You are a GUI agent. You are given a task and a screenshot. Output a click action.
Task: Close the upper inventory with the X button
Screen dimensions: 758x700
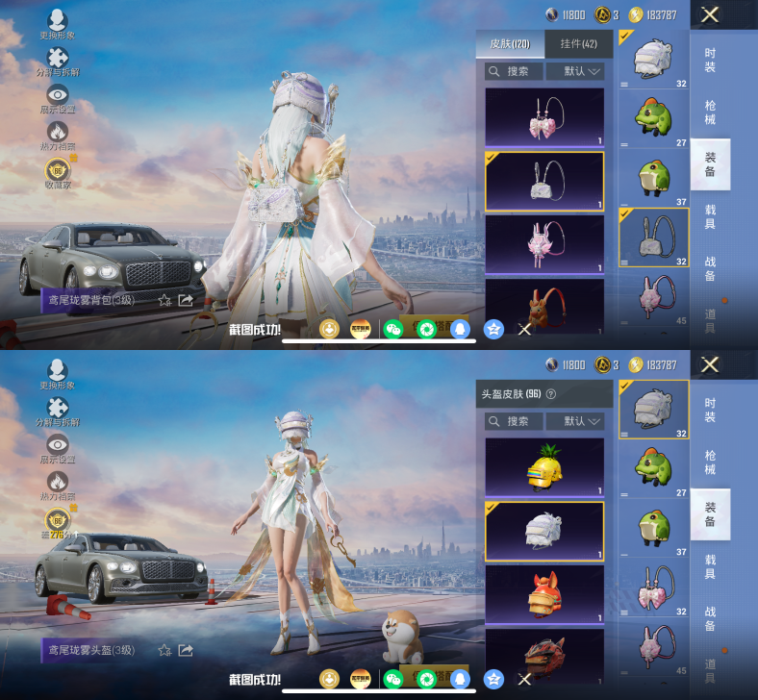click(710, 15)
